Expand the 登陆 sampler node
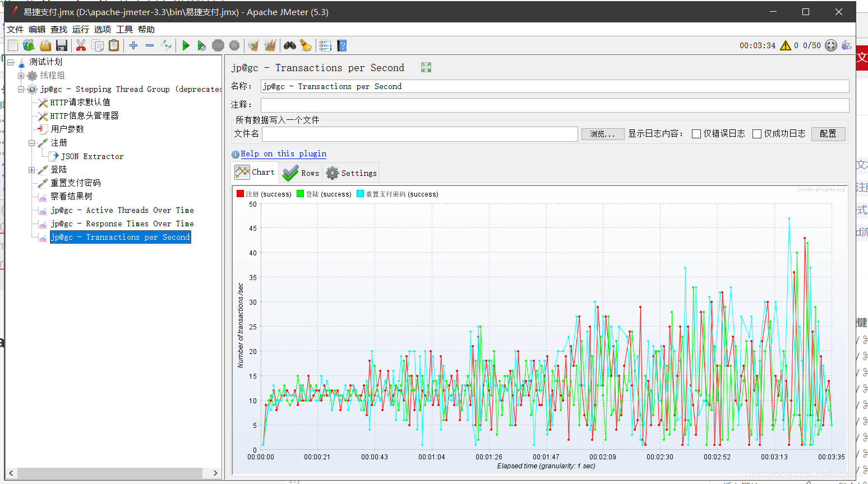 (32, 170)
